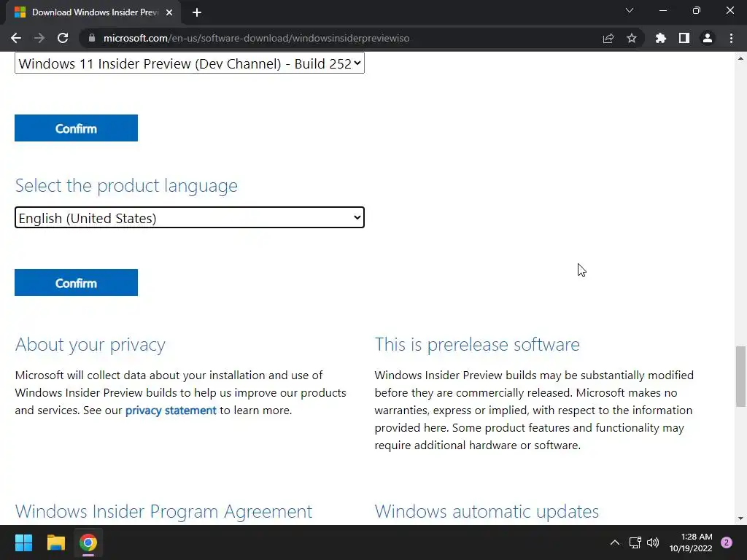747x560 pixels.
Task: Open the Windows Start menu
Action: [x=23, y=542]
